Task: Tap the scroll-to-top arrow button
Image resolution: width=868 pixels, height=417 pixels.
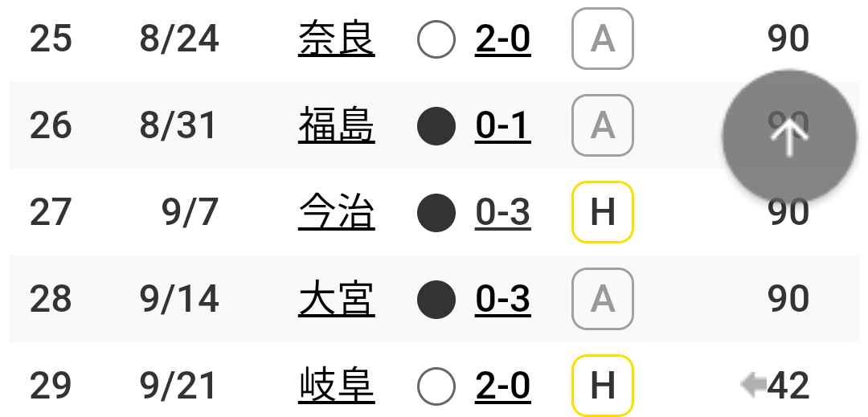Action: click(x=789, y=137)
